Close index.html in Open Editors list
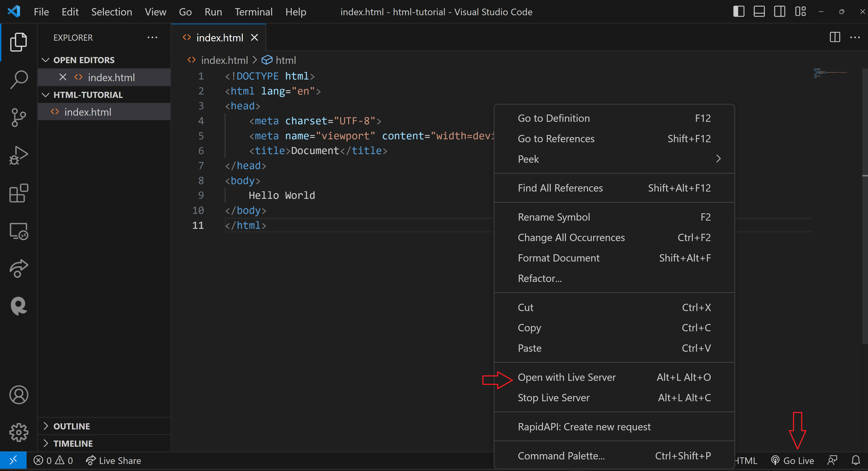868x471 pixels. click(63, 77)
